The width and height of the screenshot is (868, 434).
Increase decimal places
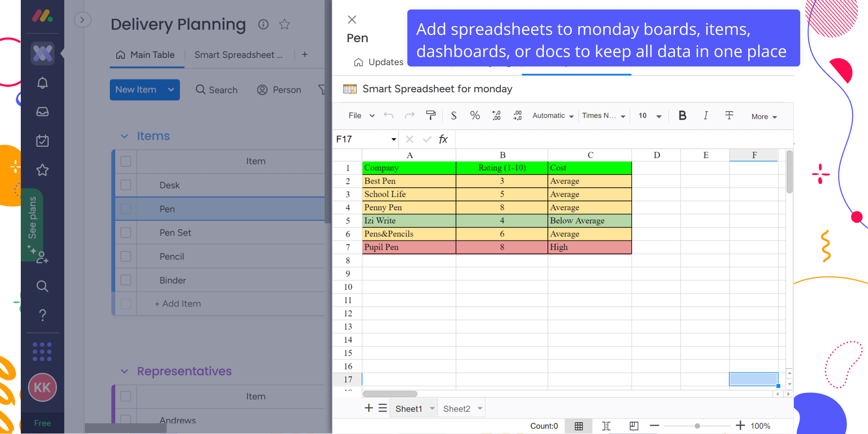click(518, 115)
